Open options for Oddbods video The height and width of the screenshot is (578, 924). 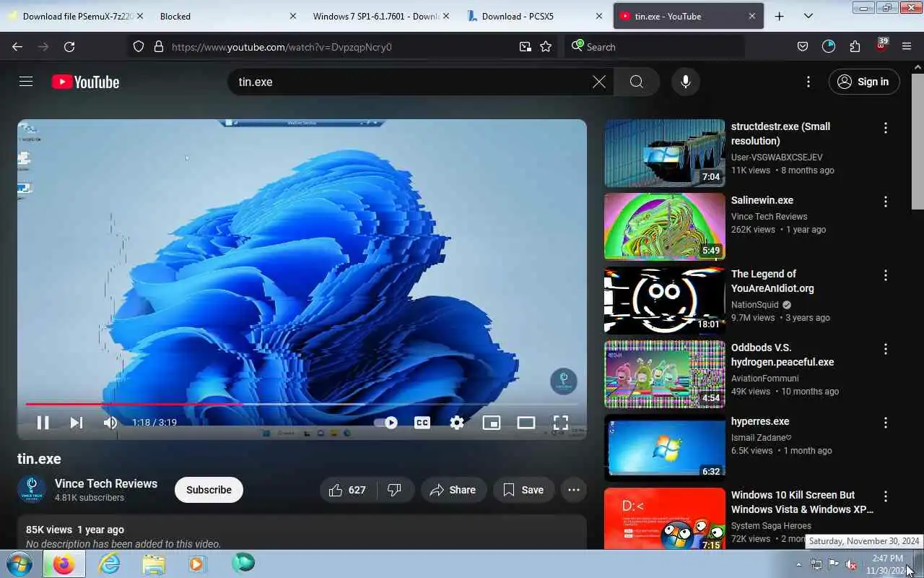886,349
